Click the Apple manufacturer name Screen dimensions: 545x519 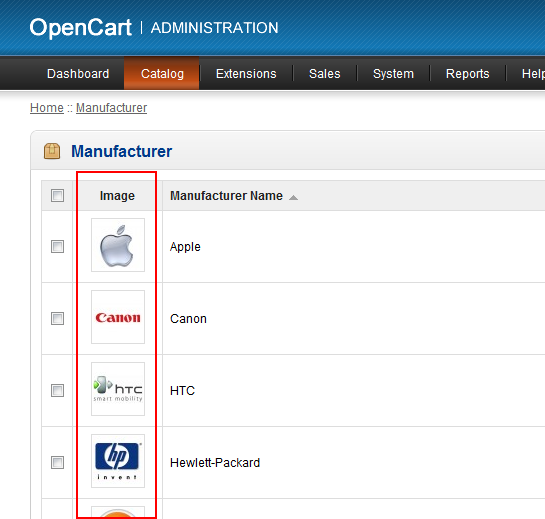coord(185,247)
